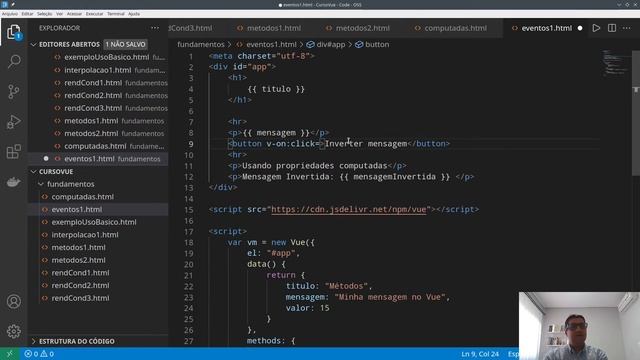
Task: Open the Explorer view in the activity bar
Action: [14, 32]
